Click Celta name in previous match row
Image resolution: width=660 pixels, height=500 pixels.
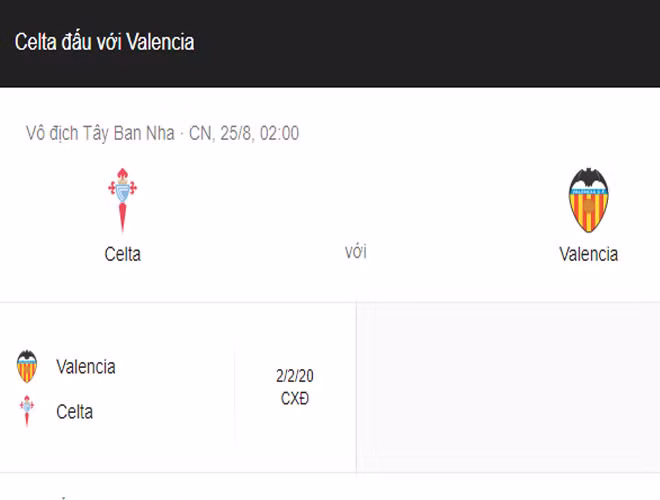point(75,411)
